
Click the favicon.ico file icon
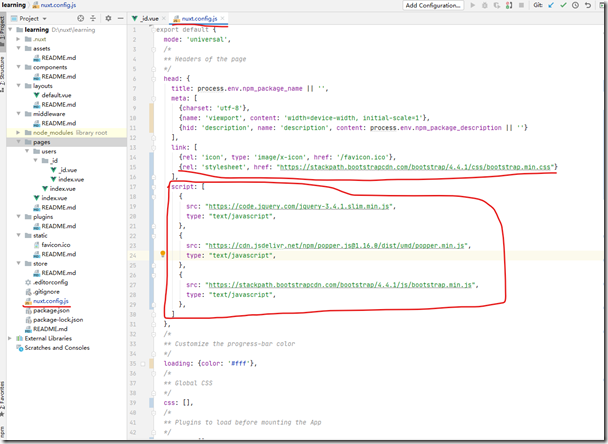36,245
